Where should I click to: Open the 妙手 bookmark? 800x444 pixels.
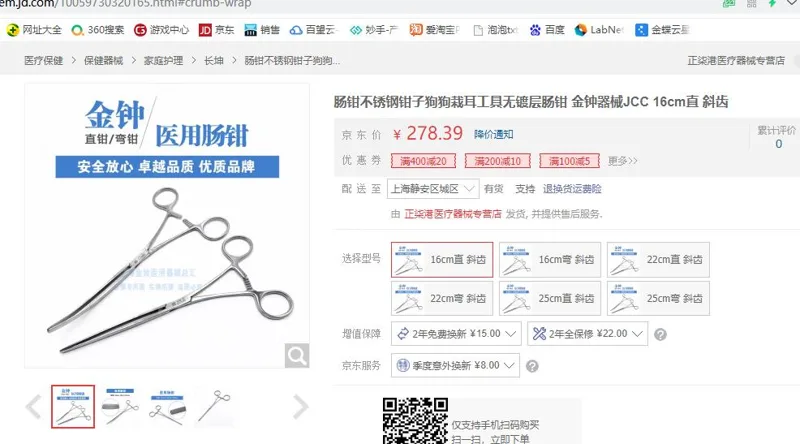coord(373,30)
